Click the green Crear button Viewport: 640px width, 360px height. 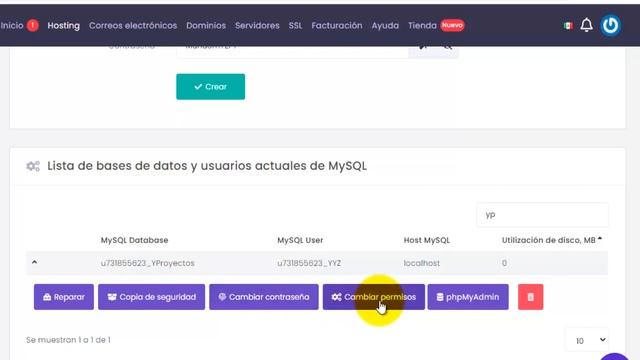click(x=211, y=87)
